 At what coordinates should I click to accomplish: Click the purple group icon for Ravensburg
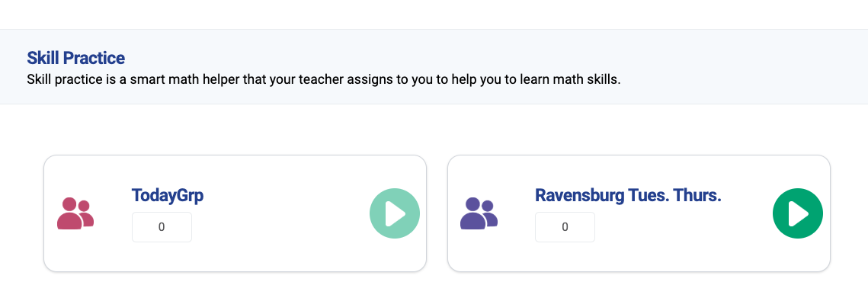pyautogui.click(x=479, y=213)
